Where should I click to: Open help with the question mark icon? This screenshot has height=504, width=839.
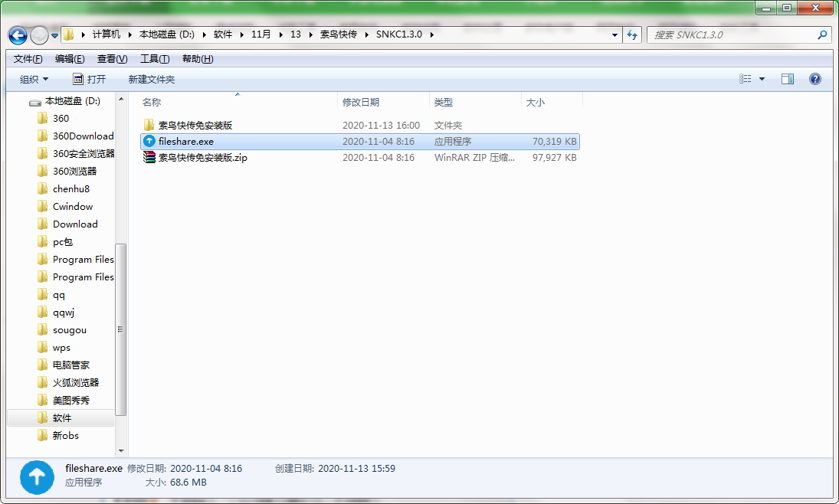click(x=815, y=79)
